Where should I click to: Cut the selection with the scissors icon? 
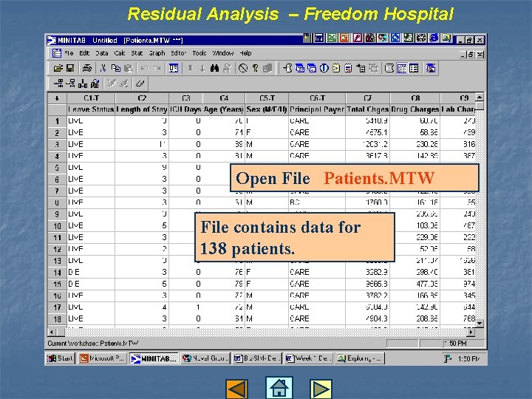click(x=103, y=68)
